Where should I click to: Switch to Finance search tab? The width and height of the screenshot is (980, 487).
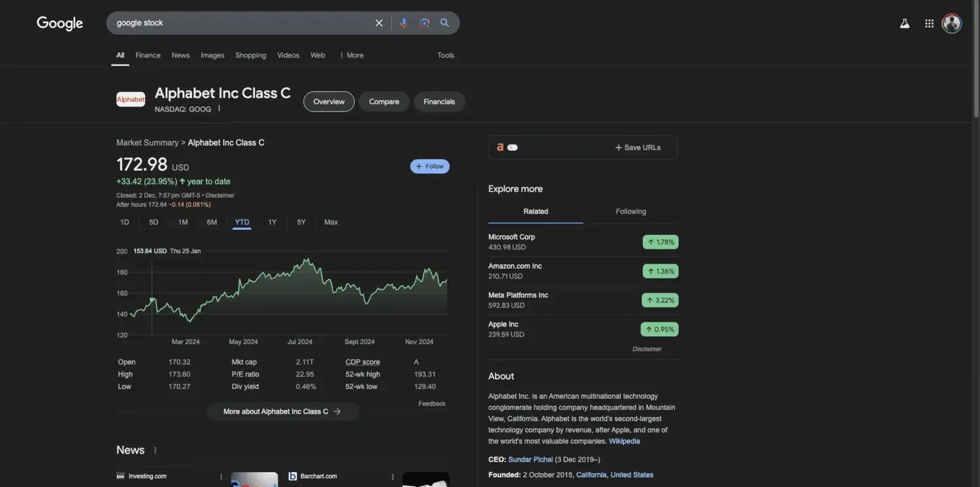[x=148, y=55]
